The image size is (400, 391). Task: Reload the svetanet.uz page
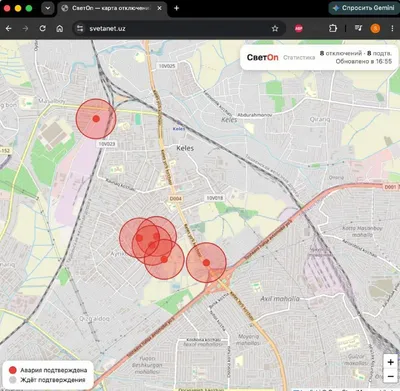coord(43,29)
